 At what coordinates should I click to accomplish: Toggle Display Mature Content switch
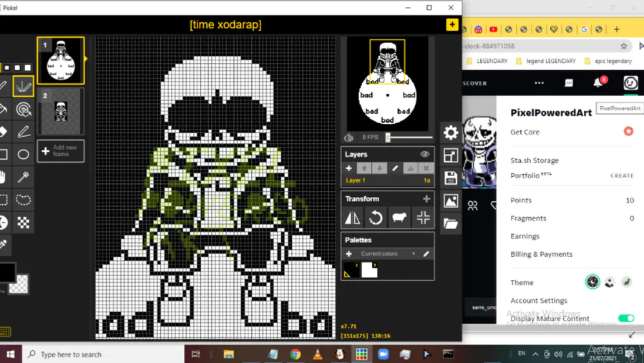626,318
